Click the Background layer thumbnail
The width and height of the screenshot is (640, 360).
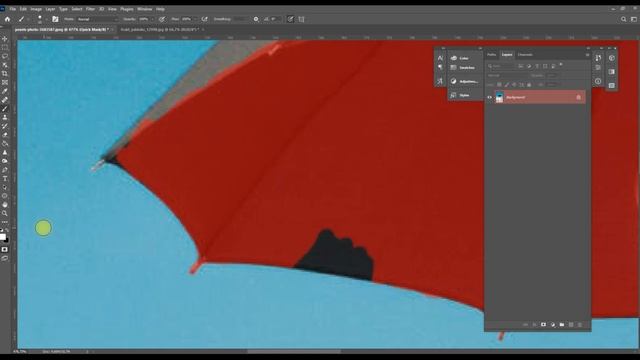(x=499, y=97)
